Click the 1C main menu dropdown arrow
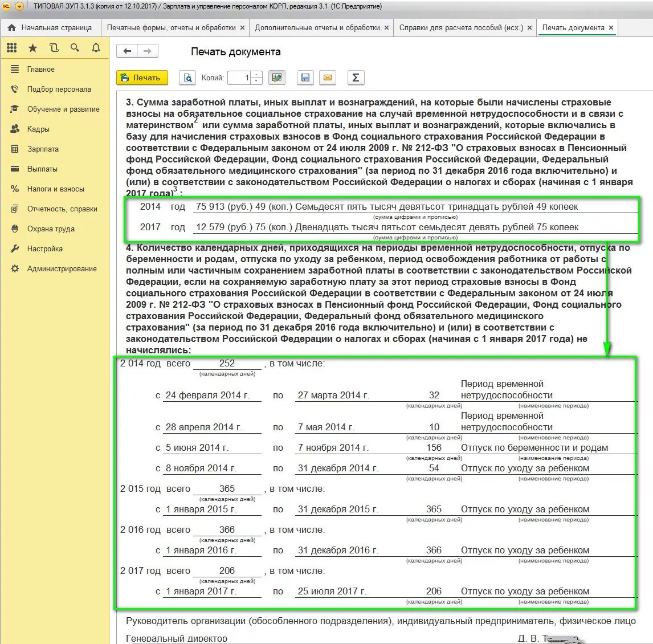Screen dimensions: 653x644 (x=19, y=6)
